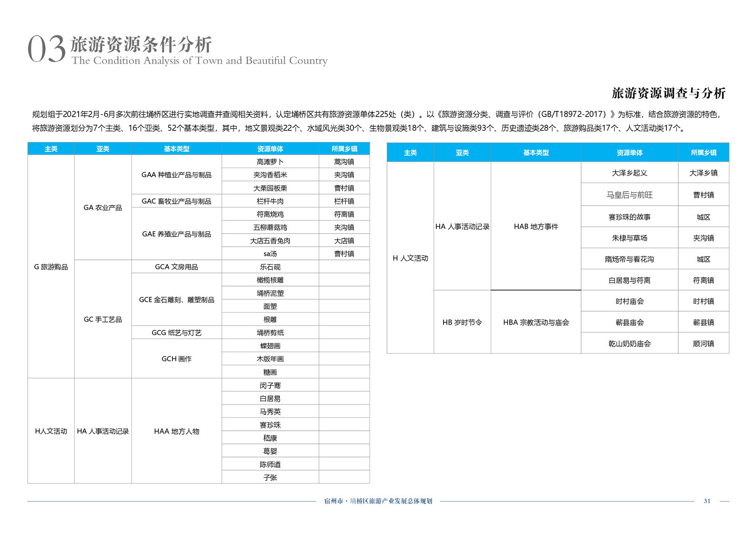This screenshot has height=534, width=756.
Task: Select the cell 嵇康
Action: [270, 438]
